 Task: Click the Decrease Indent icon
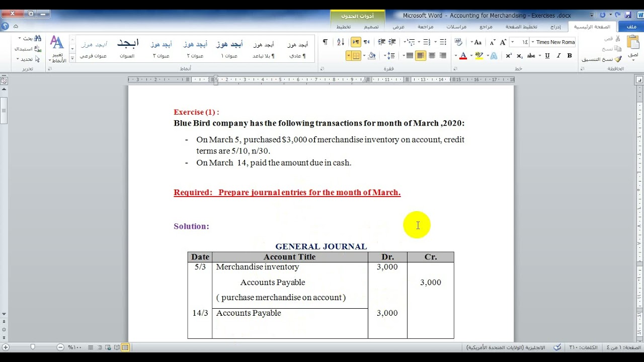tap(392, 42)
